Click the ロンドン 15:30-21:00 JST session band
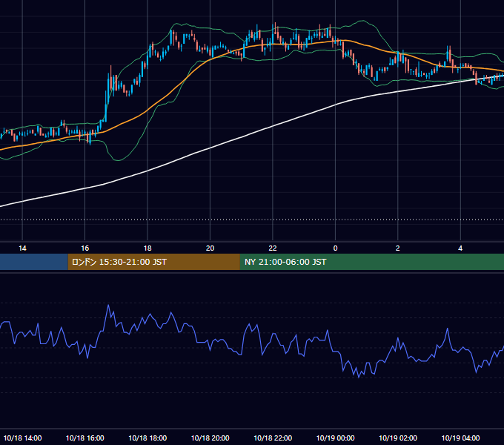 coord(153,262)
